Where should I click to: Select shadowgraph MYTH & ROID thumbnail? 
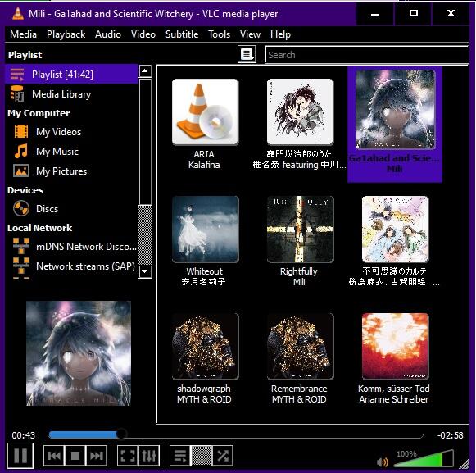(205, 346)
